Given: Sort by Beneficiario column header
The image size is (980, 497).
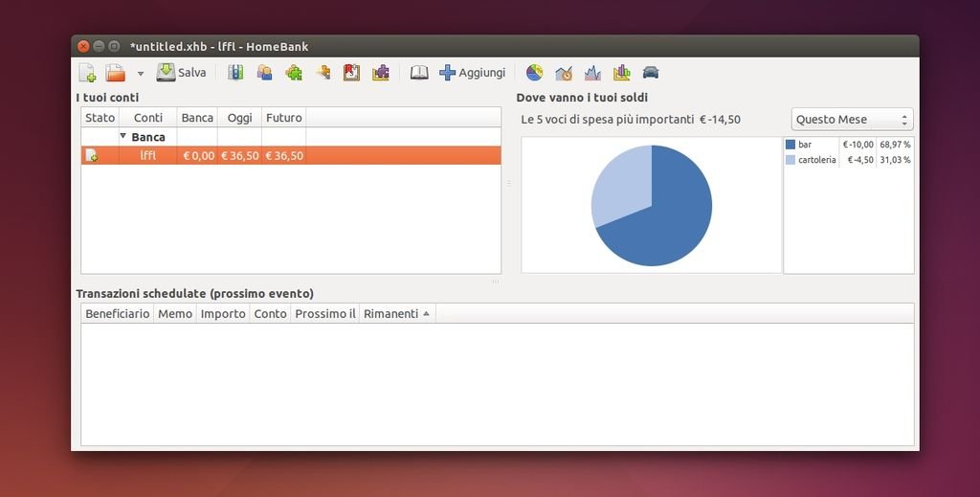Looking at the screenshot, I should click(118, 314).
